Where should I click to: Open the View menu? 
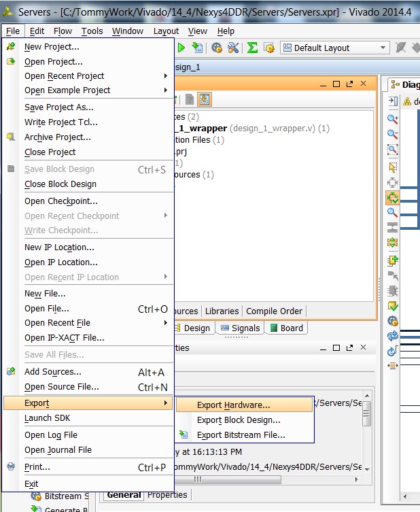198,31
